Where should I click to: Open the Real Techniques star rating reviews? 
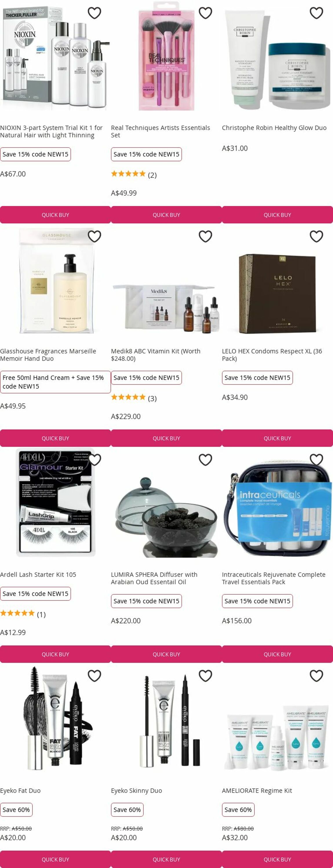point(134,174)
